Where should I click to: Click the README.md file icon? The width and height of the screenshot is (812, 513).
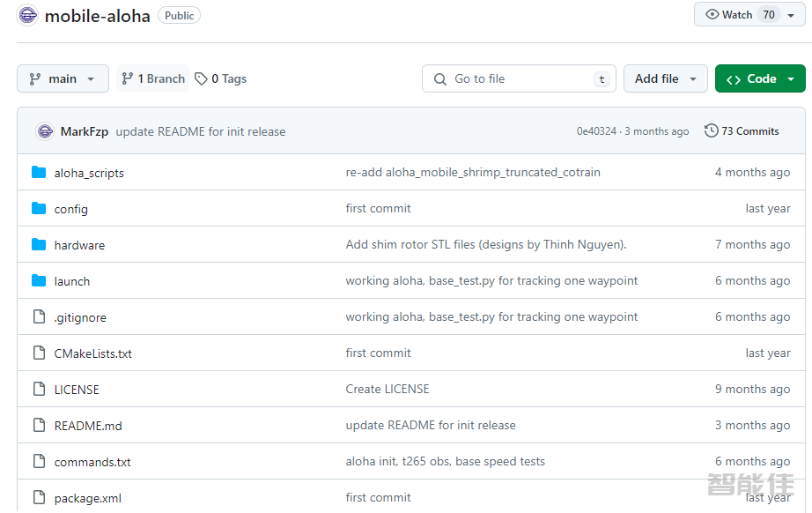[x=39, y=426]
